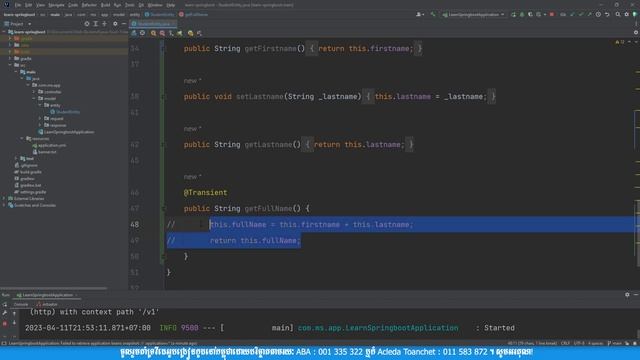
Task: Switch to the Console tab in Run panel
Action: coord(20,304)
